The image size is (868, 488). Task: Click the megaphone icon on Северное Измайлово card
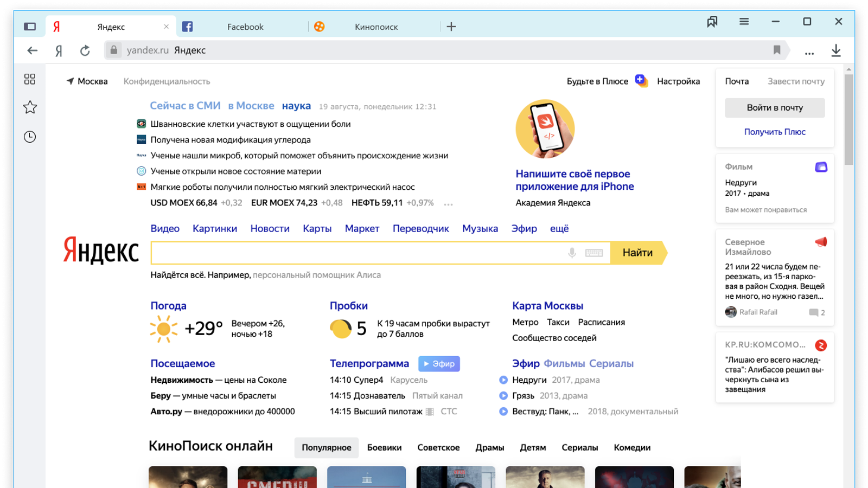[821, 242]
